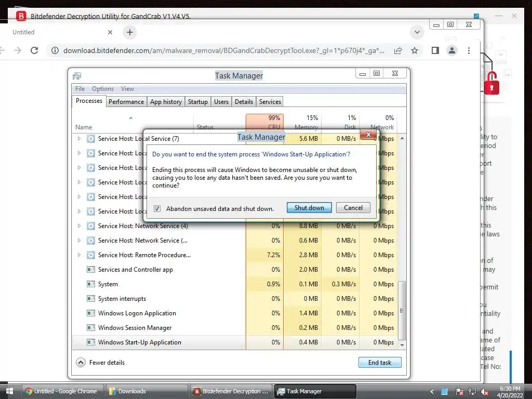Switch to the Services tab
Viewport: 532px width, 399px height.
tap(270, 102)
